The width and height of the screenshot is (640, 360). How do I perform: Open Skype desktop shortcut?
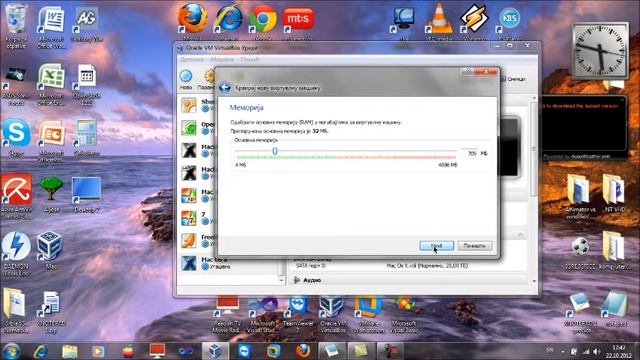pos(16,137)
